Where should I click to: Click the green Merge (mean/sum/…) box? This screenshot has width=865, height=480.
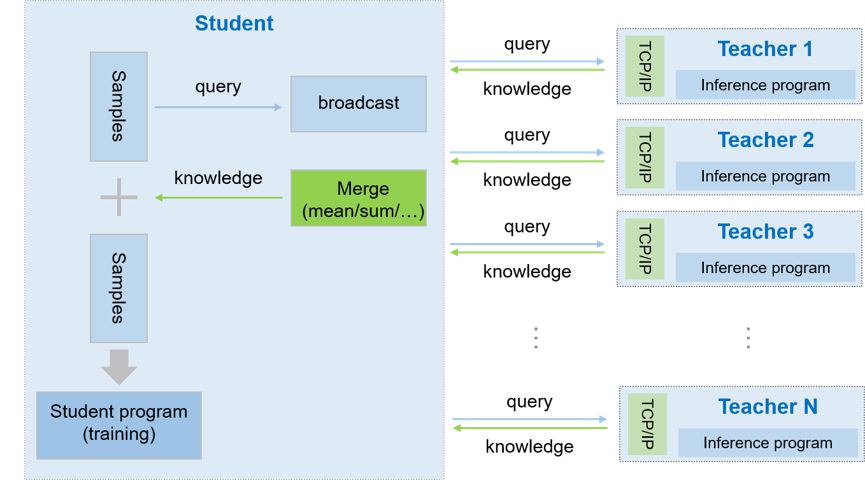coord(358,198)
